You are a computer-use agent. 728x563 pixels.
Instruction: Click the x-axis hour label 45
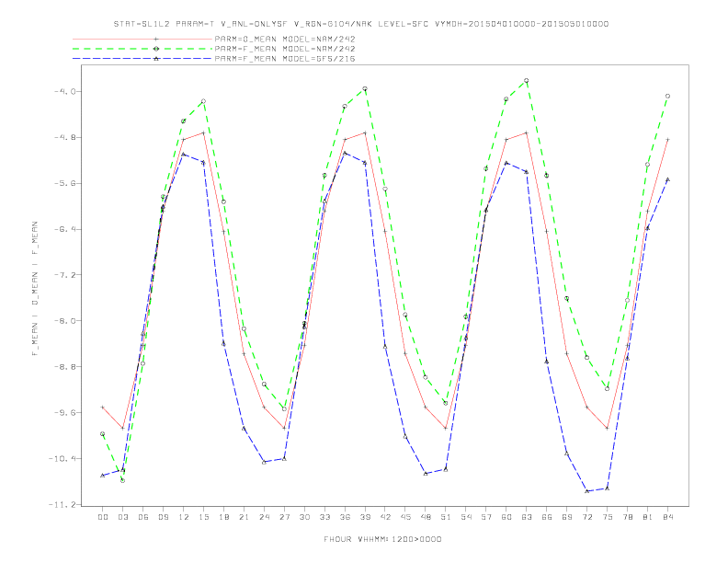405,517
